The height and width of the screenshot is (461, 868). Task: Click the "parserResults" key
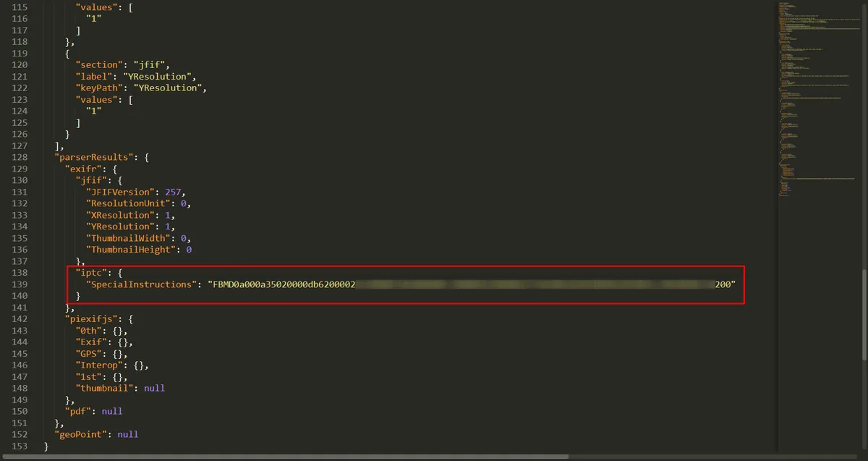point(93,157)
